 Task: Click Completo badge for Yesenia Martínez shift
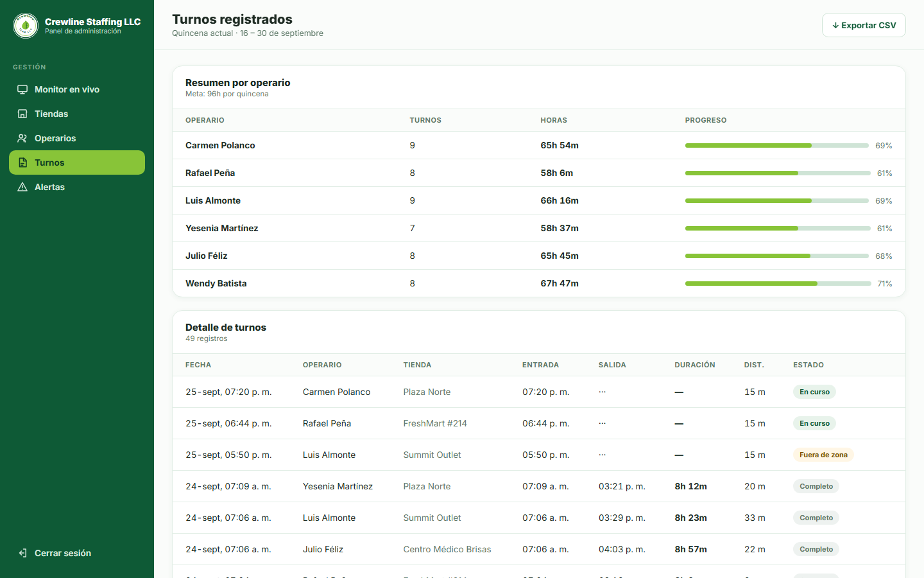click(x=816, y=486)
